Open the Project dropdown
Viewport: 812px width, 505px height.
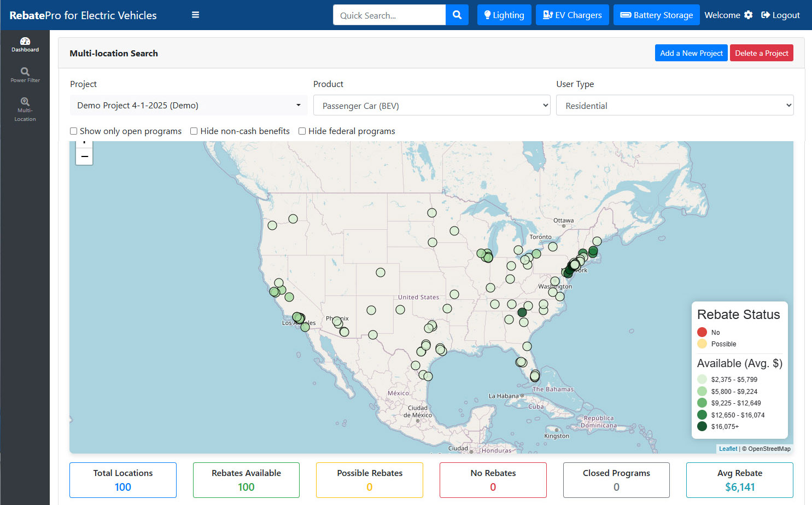tap(189, 105)
